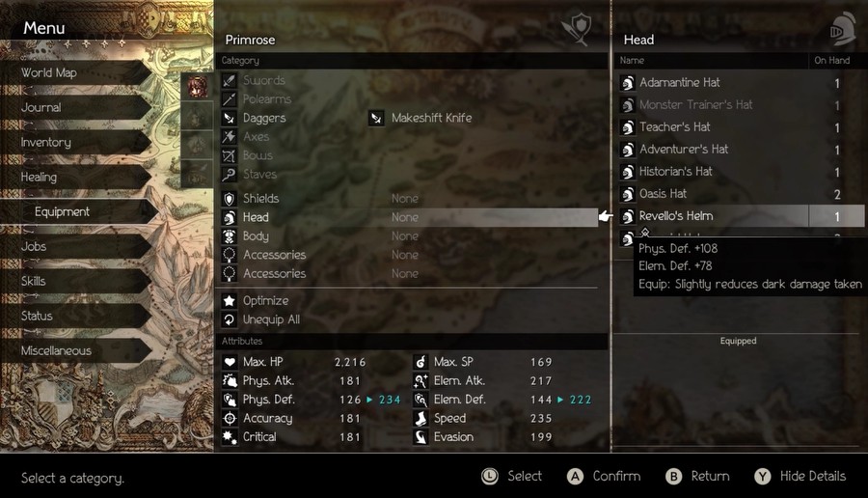Click the Max. HP heart icon
This screenshot has height=498, width=868.
coord(230,362)
